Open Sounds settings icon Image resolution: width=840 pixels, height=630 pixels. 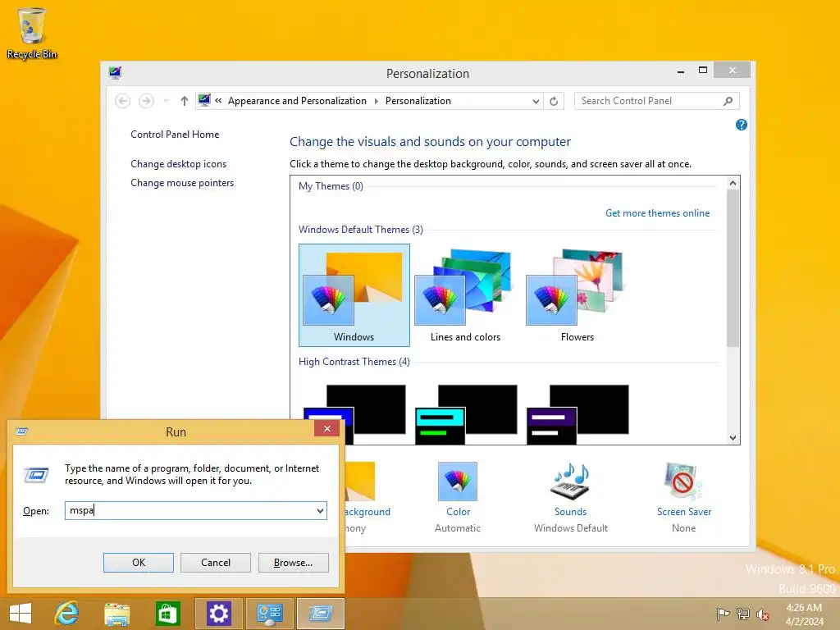click(571, 481)
